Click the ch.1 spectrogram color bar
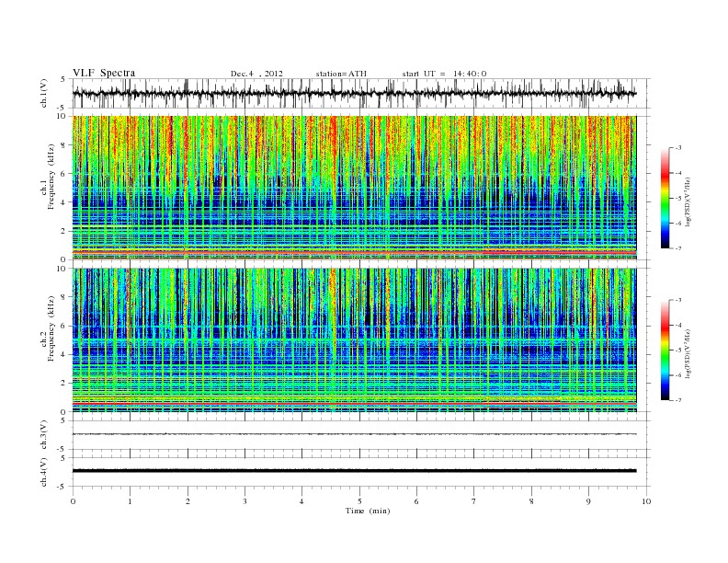The width and height of the screenshot is (728, 563). tap(665, 199)
